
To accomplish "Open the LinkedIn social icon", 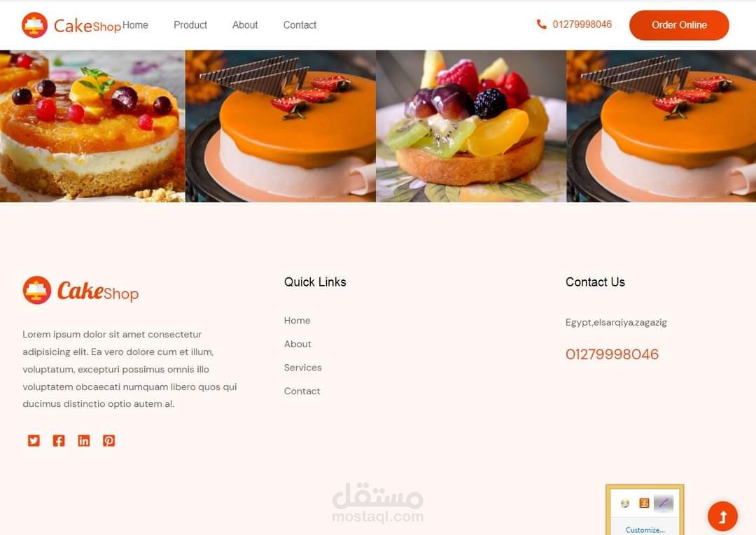I will (84, 440).
